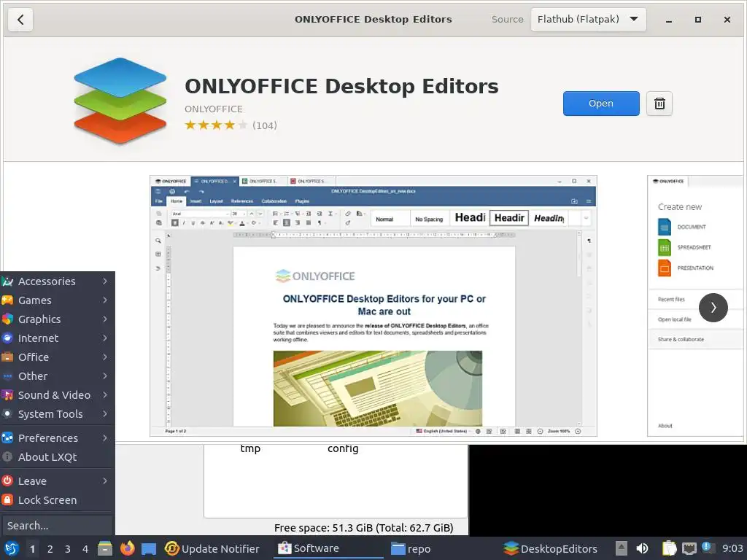Expand the Accessories menu category
747x560 pixels.
coord(57,281)
